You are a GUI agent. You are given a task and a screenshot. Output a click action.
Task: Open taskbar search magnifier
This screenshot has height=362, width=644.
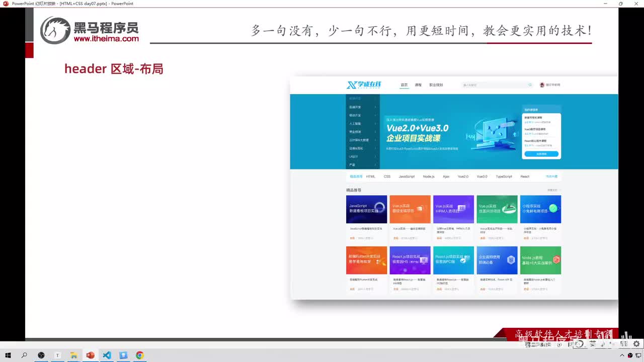click(x=24, y=355)
